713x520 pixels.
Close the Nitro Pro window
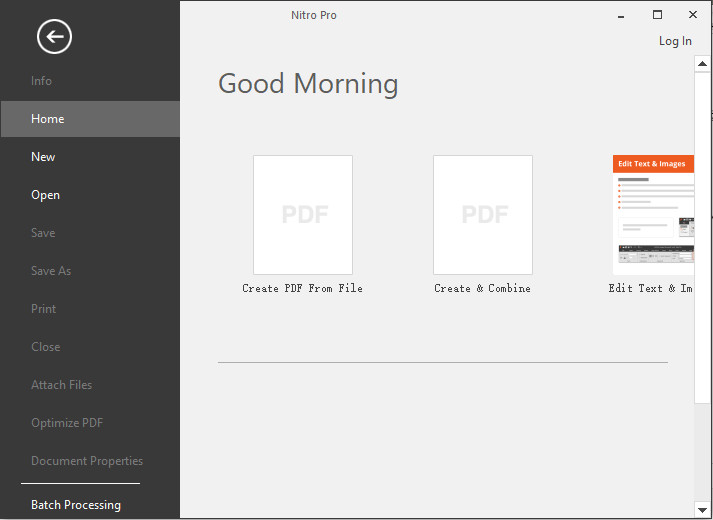pos(693,15)
